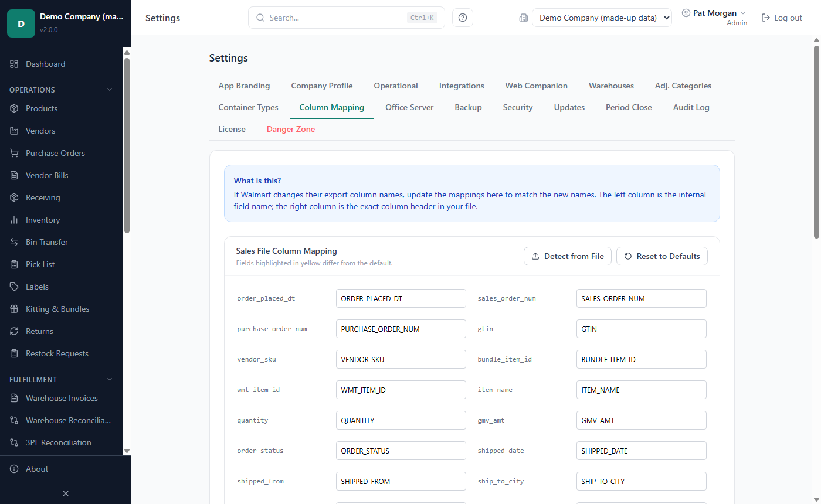Click the Detect from File button
Screen dimensions: 821x504
click(568, 256)
